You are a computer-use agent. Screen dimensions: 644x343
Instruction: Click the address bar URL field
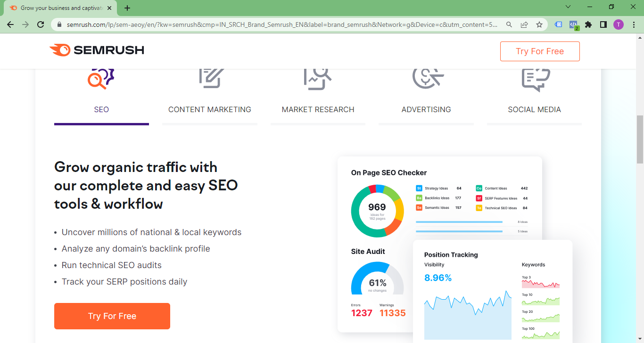point(282,24)
